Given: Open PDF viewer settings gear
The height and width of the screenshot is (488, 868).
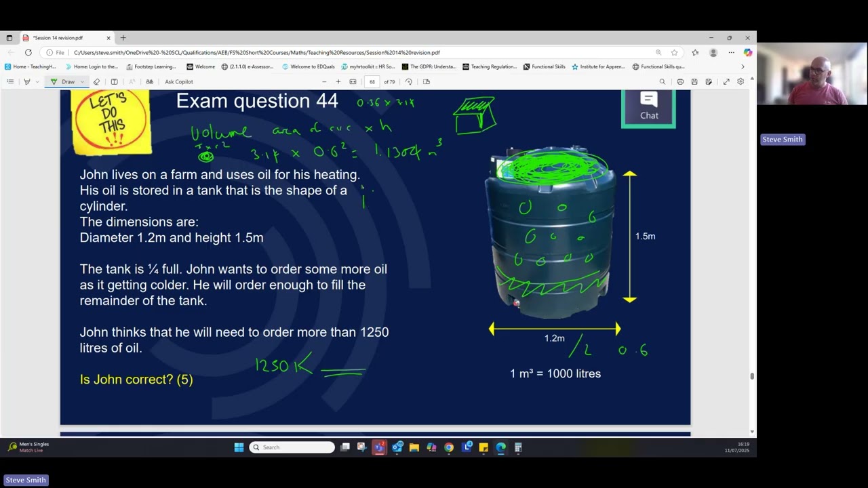Looking at the screenshot, I should tap(741, 81).
